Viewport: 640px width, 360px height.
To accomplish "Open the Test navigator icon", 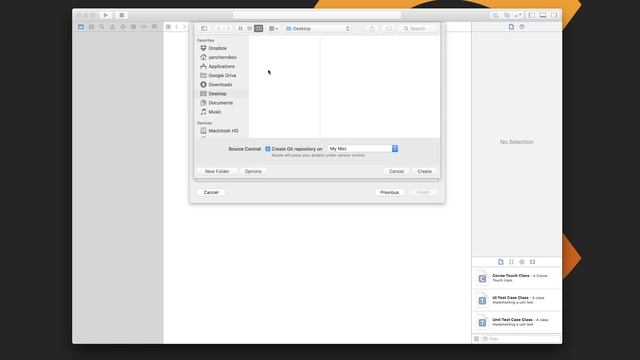I will point(123,27).
